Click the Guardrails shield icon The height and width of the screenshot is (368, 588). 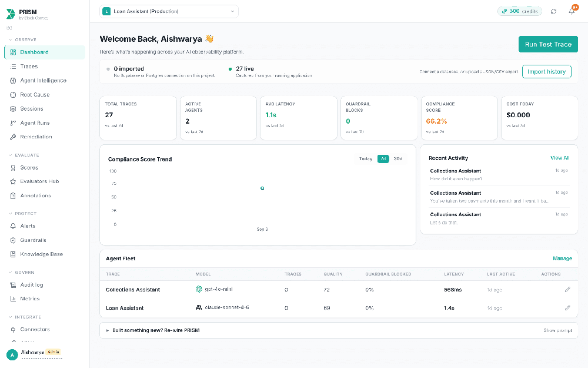coord(13,240)
